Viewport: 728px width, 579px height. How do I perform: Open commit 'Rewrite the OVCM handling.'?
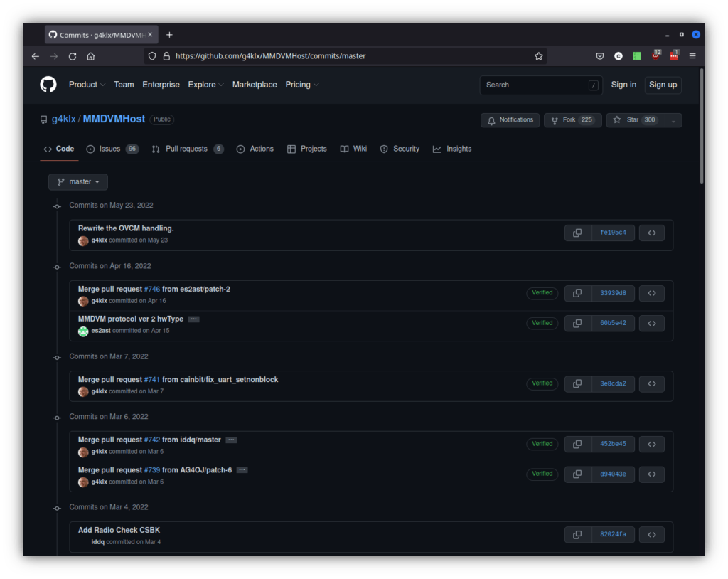[126, 228]
